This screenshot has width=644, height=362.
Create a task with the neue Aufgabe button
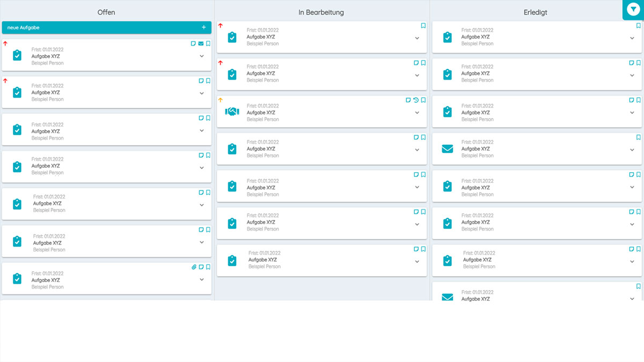coord(80,26)
